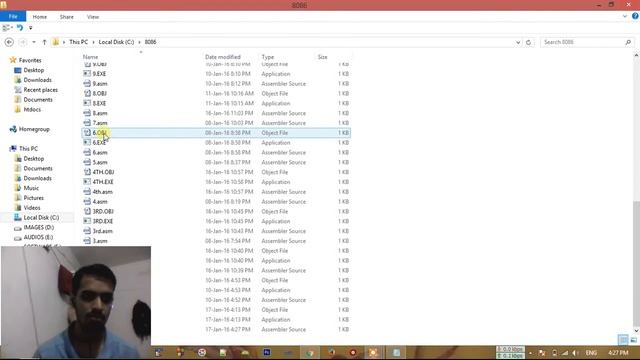Select the 6.EXE file icon
Viewport: 640px width, 360px height.
[87, 142]
